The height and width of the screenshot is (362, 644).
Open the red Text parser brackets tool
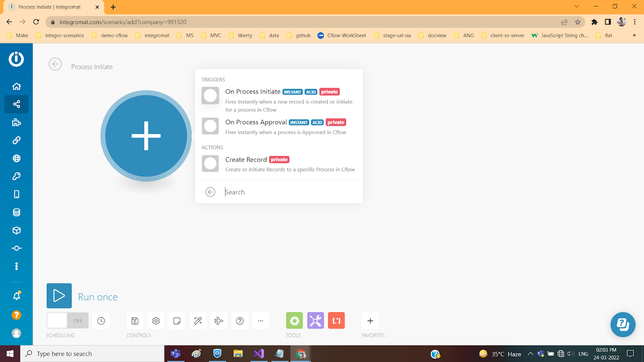click(x=336, y=321)
